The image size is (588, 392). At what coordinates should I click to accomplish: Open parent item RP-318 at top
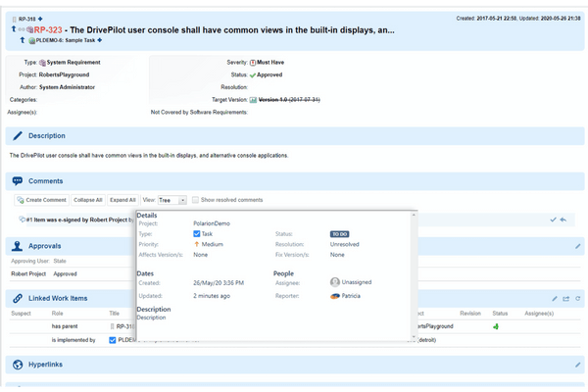pos(28,18)
